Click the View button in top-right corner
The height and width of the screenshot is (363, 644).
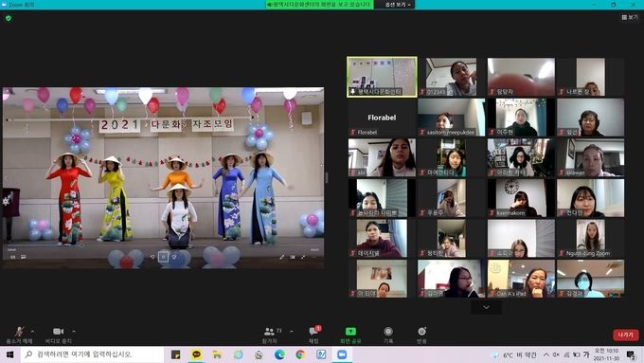pyautogui.click(x=630, y=17)
